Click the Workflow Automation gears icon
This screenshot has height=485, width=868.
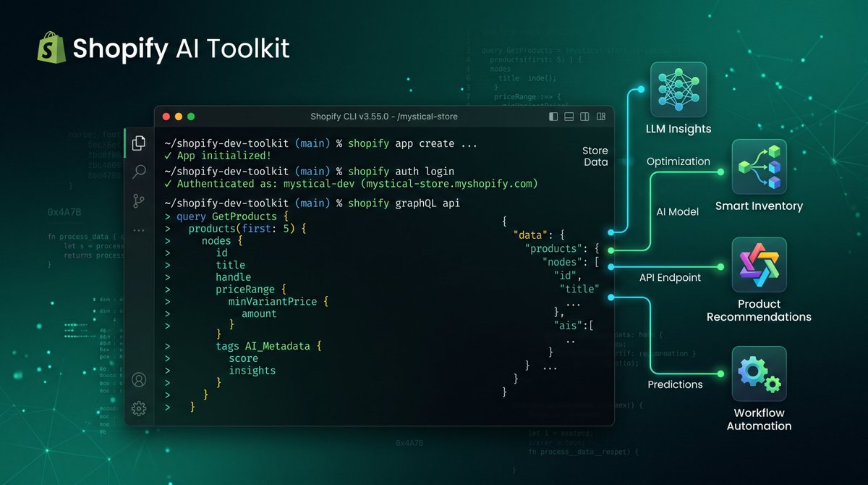pos(759,374)
